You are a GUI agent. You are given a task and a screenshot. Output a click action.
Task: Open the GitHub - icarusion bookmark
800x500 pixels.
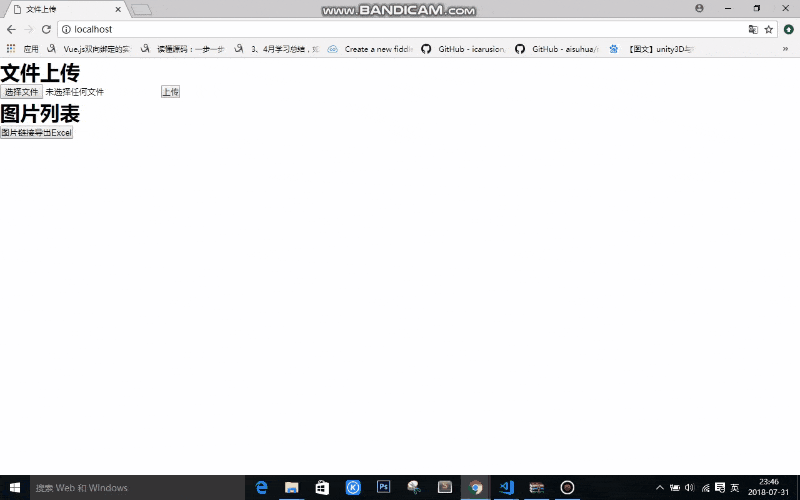(x=464, y=49)
